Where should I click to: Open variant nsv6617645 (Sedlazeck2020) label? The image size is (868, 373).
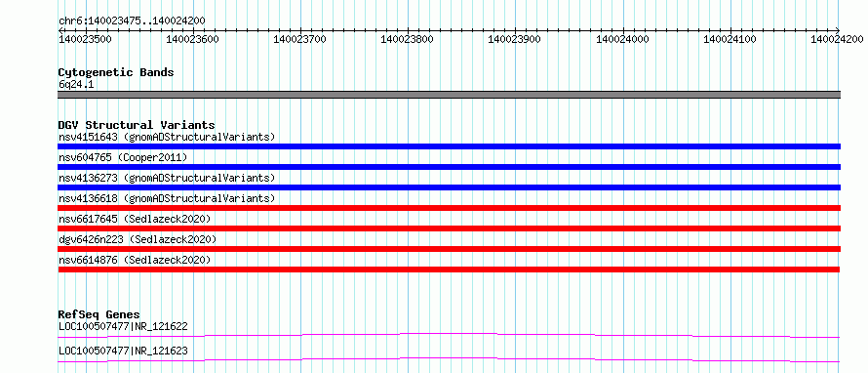coord(135,219)
